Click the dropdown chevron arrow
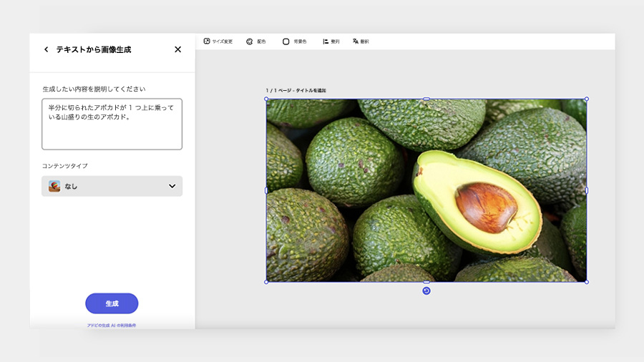 pyautogui.click(x=172, y=186)
